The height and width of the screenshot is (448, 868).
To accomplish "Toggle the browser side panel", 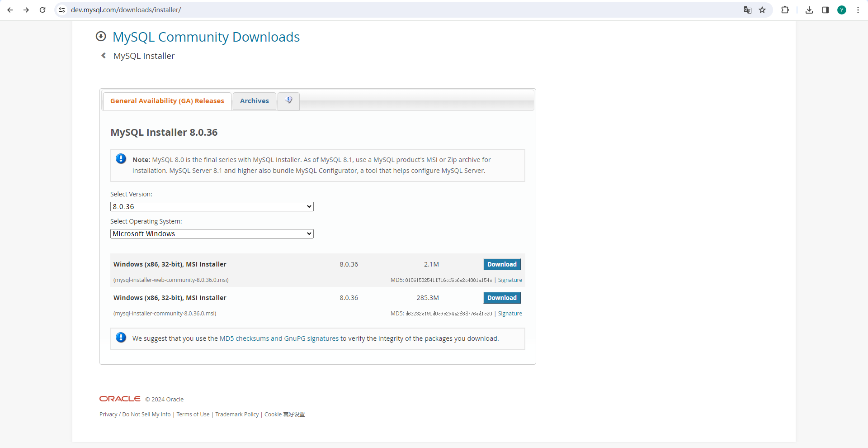I will pos(825,10).
